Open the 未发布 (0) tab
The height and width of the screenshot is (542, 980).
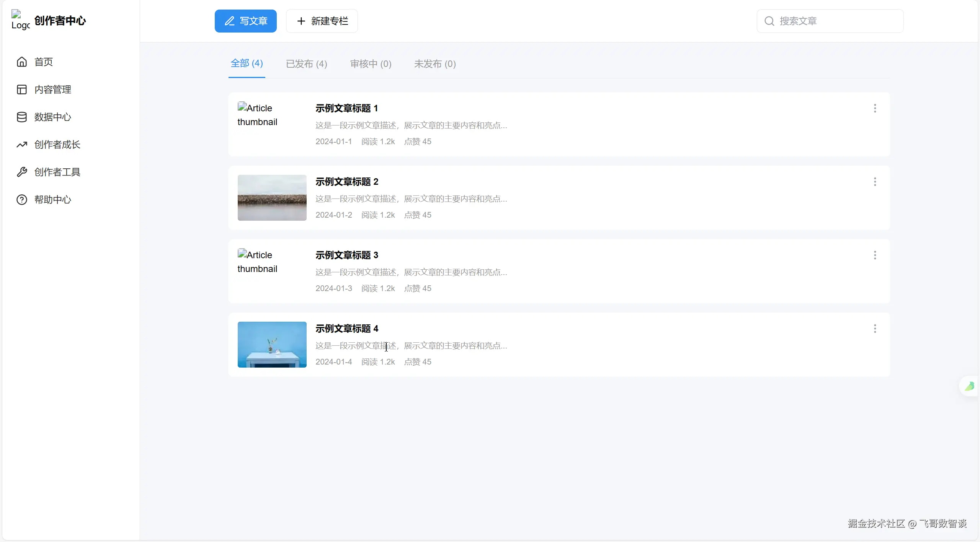coord(435,64)
